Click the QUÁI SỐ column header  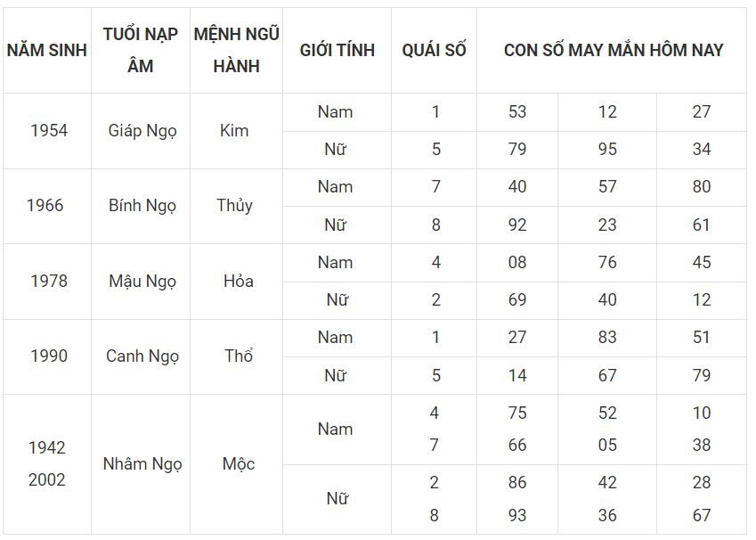tap(434, 50)
